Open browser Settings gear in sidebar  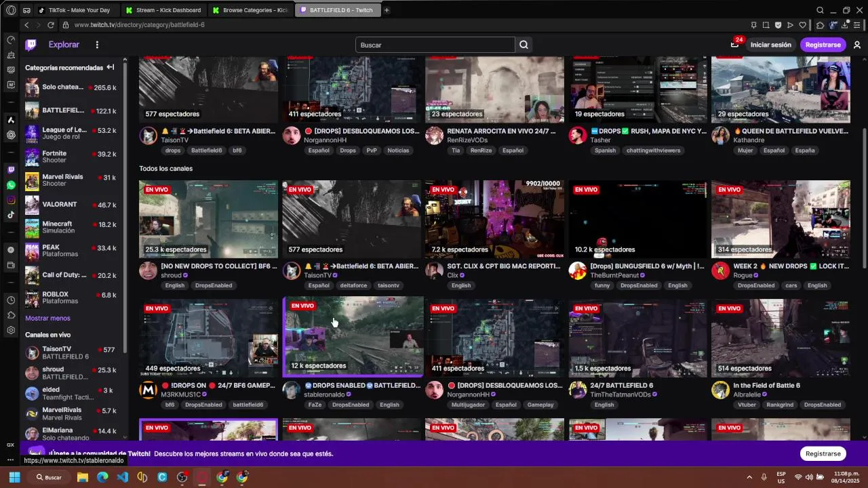(x=11, y=330)
